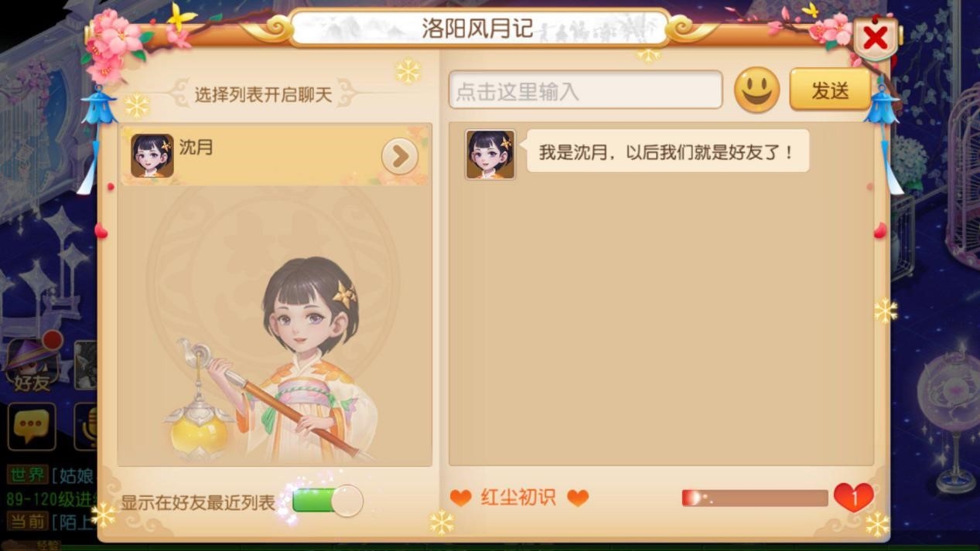Switch to the 当前 chat channel
The height and width of the screenshot is (551, 980).
(27, 521)
